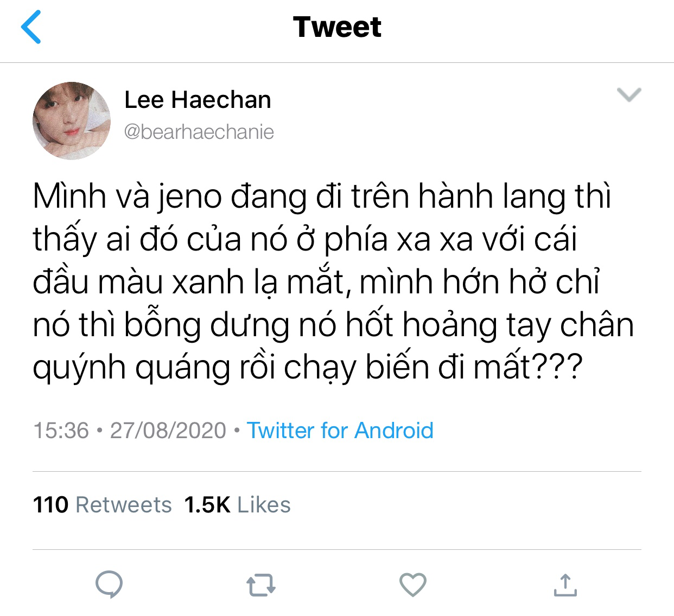Open Lee Haechan's profile picture
Screen dimensions: 674x616
point(72,120)
